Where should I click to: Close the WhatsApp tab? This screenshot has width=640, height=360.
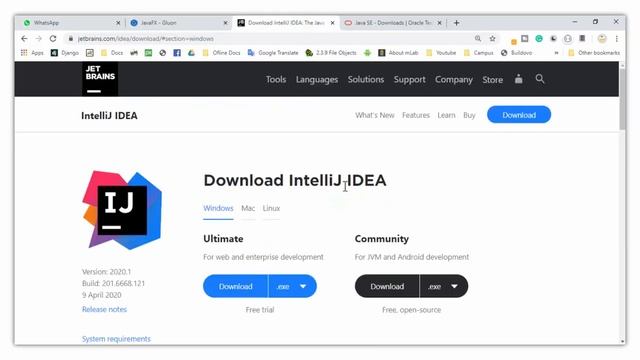coord(118,23)
